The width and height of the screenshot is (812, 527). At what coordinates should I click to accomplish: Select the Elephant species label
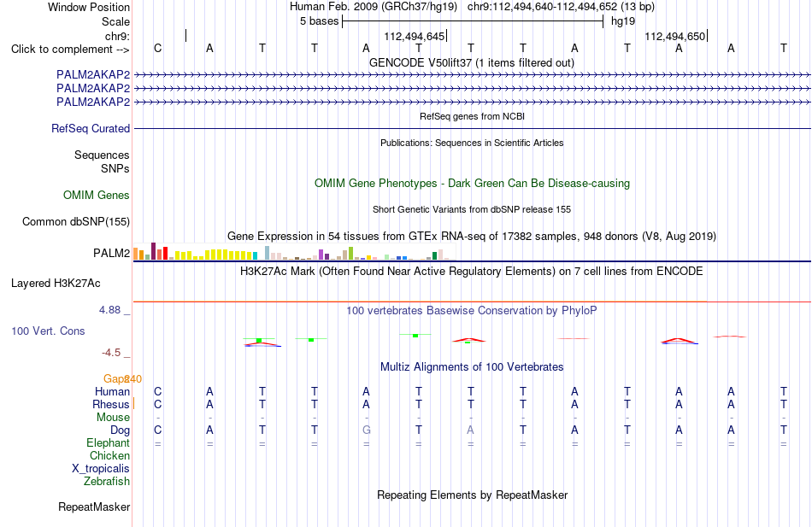(108, 442)
